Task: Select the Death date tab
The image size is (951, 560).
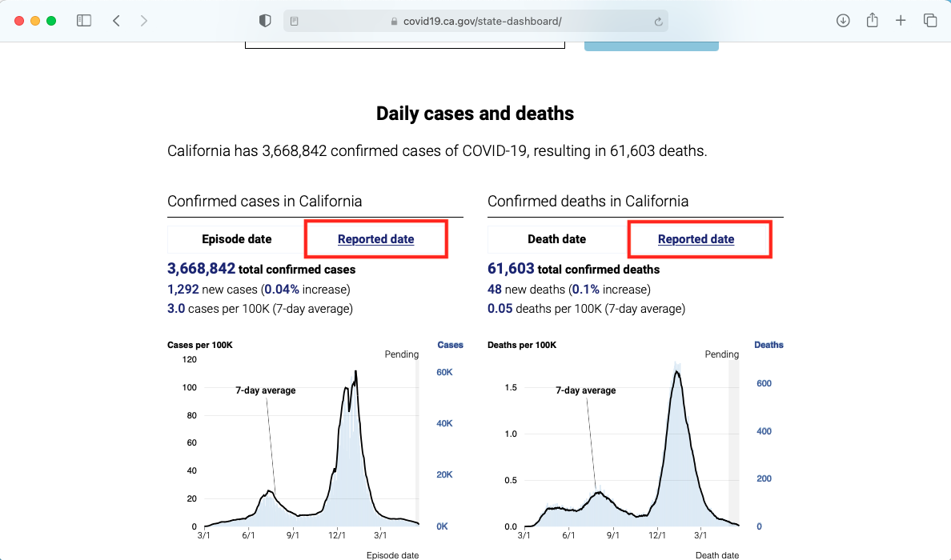Action: [557, 238]
